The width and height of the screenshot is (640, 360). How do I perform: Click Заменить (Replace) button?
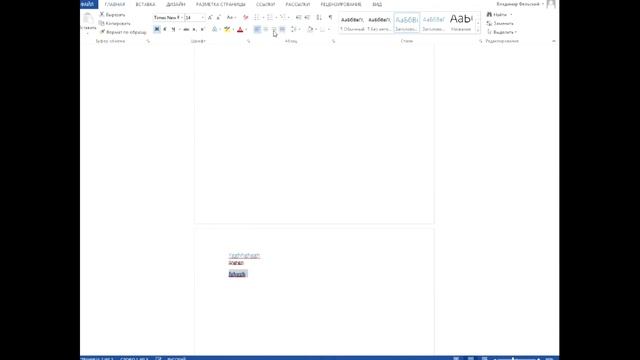coord(500,23)
